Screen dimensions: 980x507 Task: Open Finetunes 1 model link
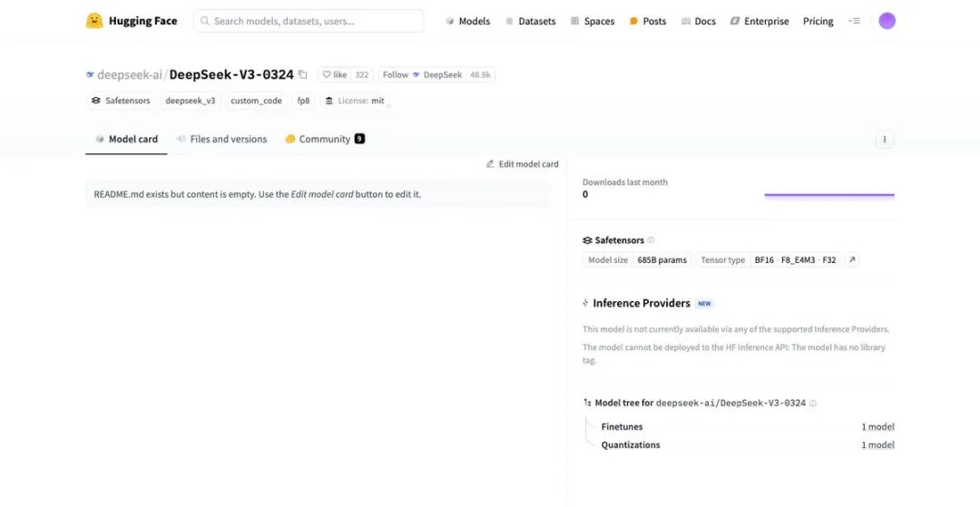tap(877, 427)
